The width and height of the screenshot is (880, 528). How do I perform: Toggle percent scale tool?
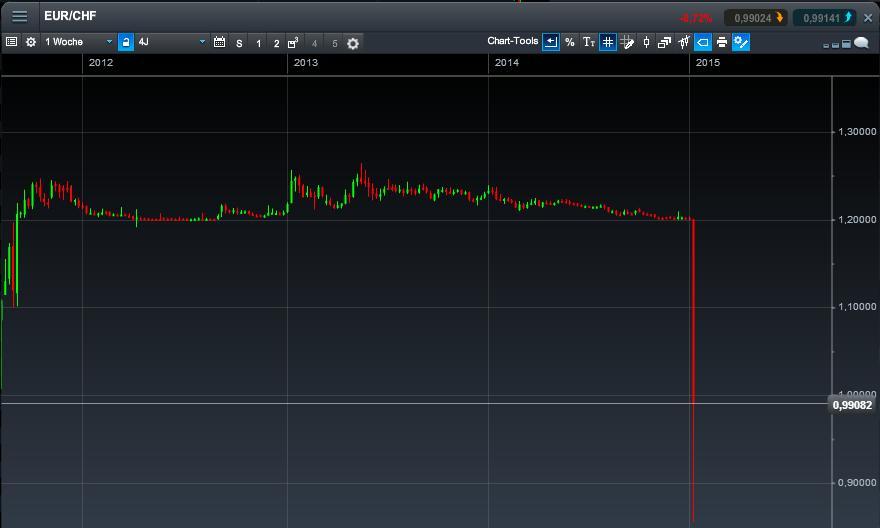click(x=570, y=42)
